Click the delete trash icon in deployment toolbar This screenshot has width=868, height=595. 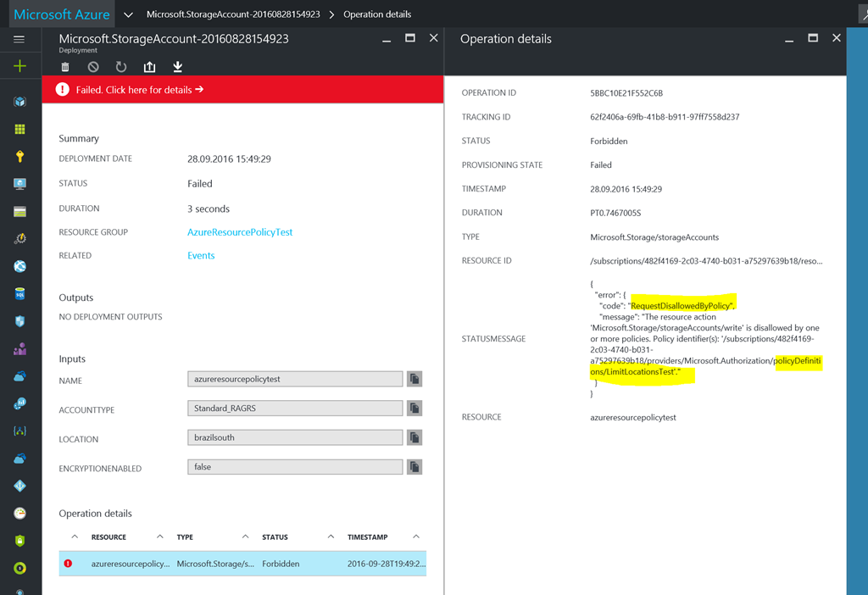65,67
